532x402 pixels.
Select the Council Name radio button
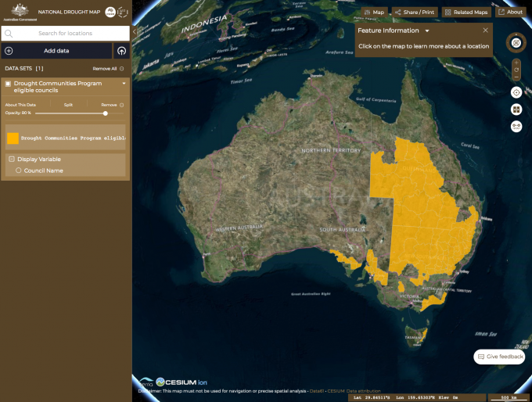click(18, 170)
